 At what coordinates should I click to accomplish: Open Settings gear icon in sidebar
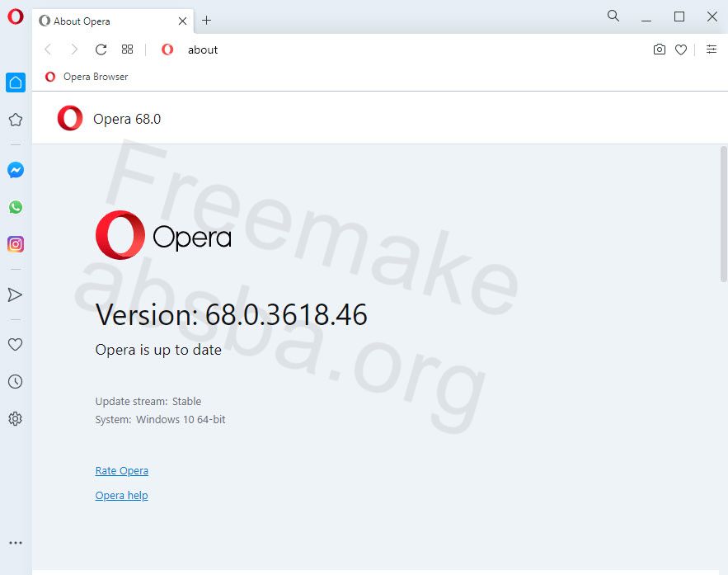pyautogui.click(x=16, y=419)
